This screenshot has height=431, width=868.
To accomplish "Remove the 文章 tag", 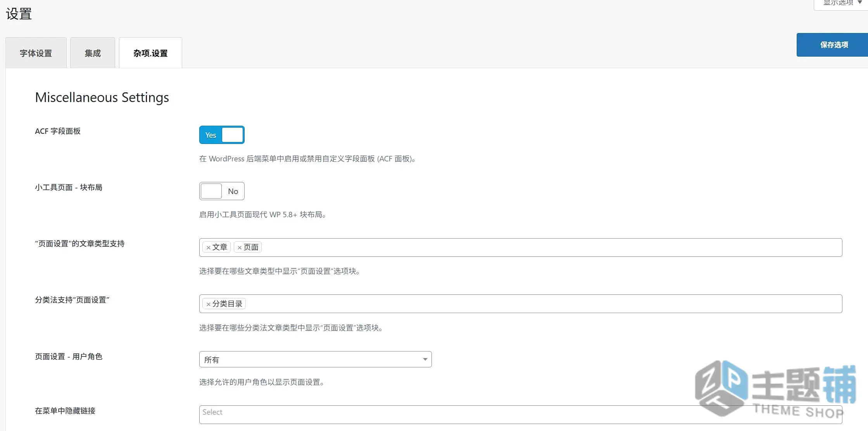I will [x=208, y=248].
